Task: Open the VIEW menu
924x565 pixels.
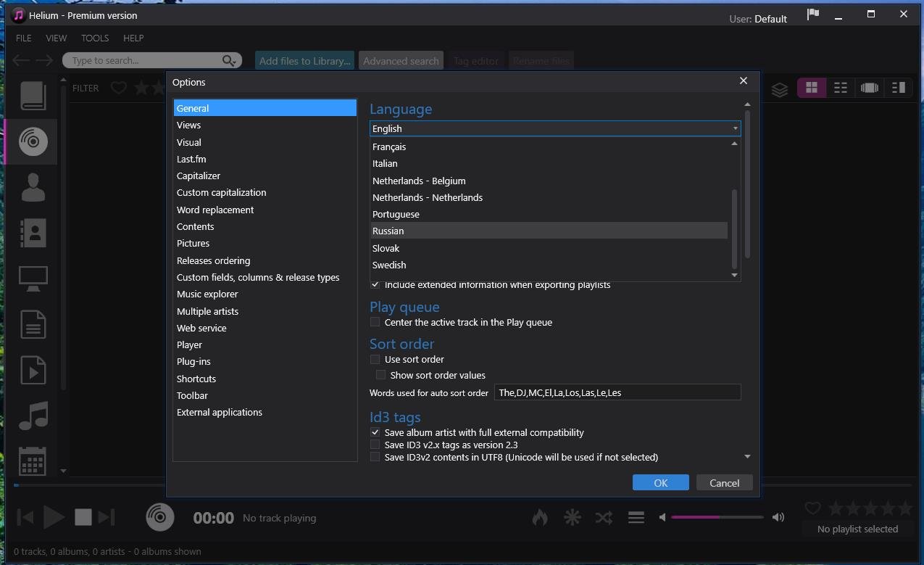Action: [57, 38]
